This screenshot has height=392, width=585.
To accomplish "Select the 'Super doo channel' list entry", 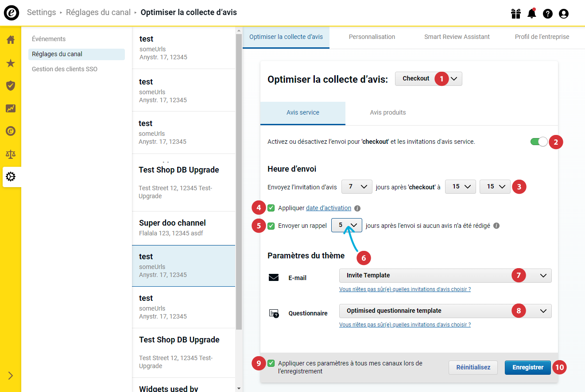I will tap(184, 228).
